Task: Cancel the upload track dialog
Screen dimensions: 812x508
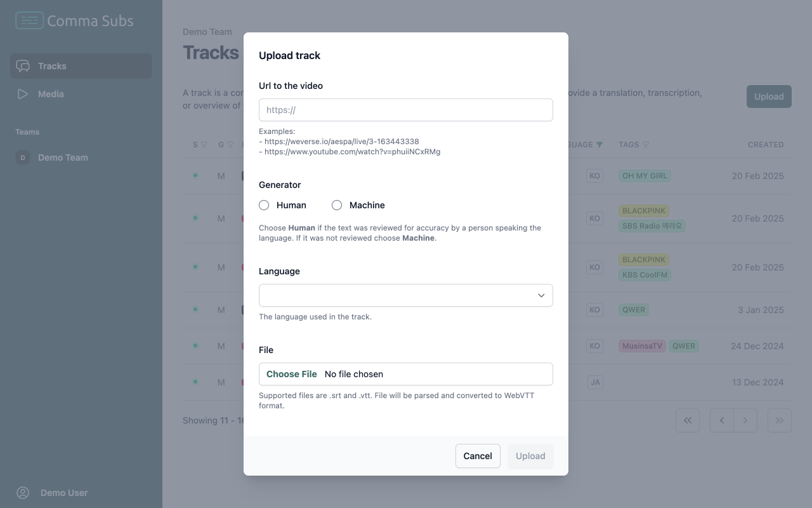Action: (x=478, y=456)
